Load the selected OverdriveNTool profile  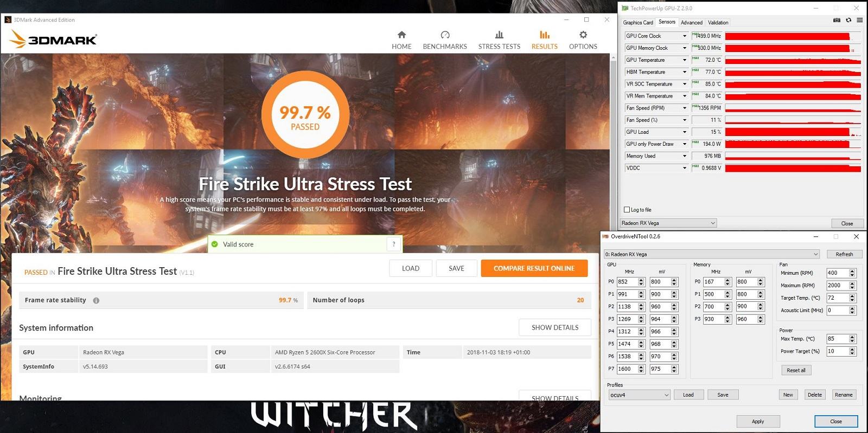pyautogui.click(x=688, y=395)
